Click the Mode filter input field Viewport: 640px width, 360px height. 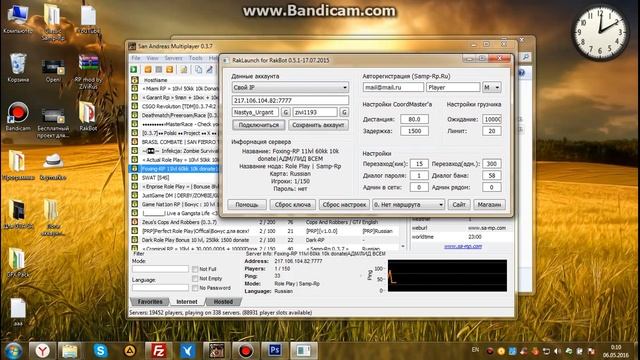[160, 269]
